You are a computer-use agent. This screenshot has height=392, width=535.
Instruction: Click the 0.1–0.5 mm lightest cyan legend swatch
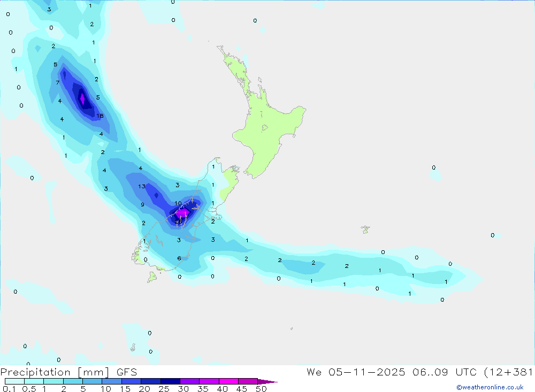(x=14, y=381)
